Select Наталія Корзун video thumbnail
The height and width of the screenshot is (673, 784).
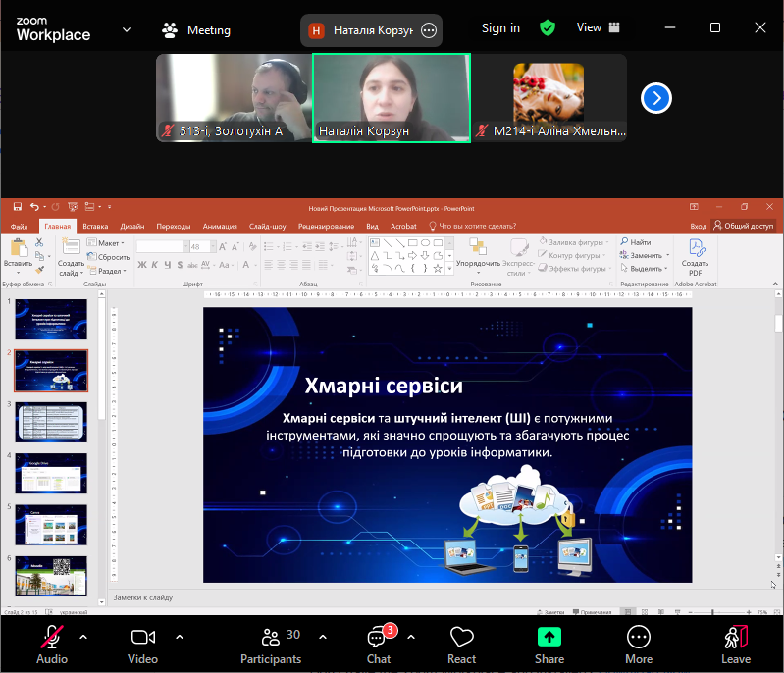point(391,96)
